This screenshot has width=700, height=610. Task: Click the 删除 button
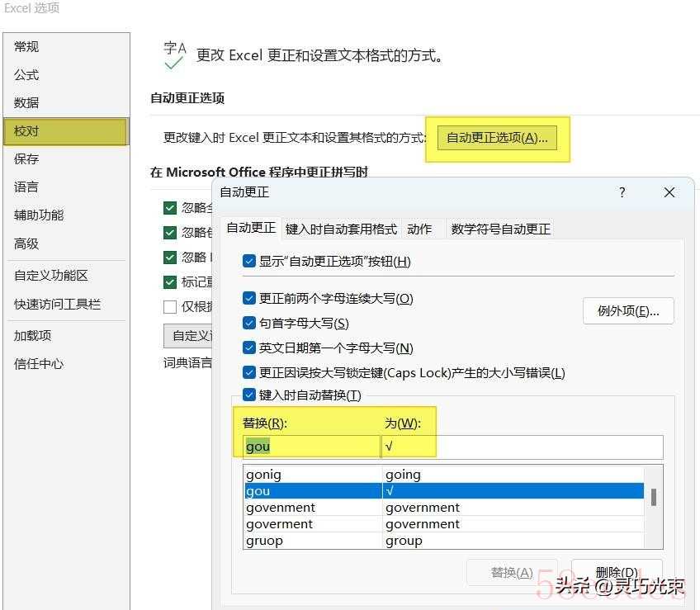click(x=615, y=572)
